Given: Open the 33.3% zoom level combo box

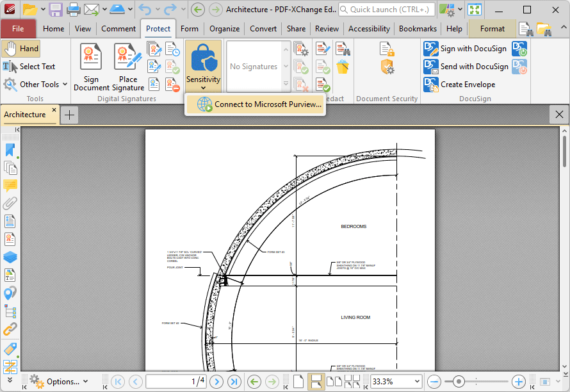Looking at the screenshot, I should (x=396, y=382).
